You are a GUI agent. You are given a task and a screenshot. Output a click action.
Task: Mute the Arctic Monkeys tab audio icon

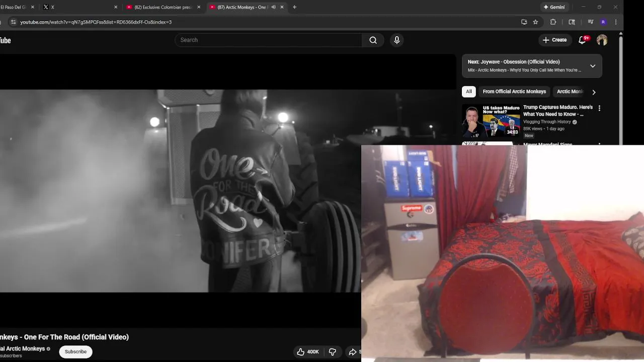coord(273,7)
